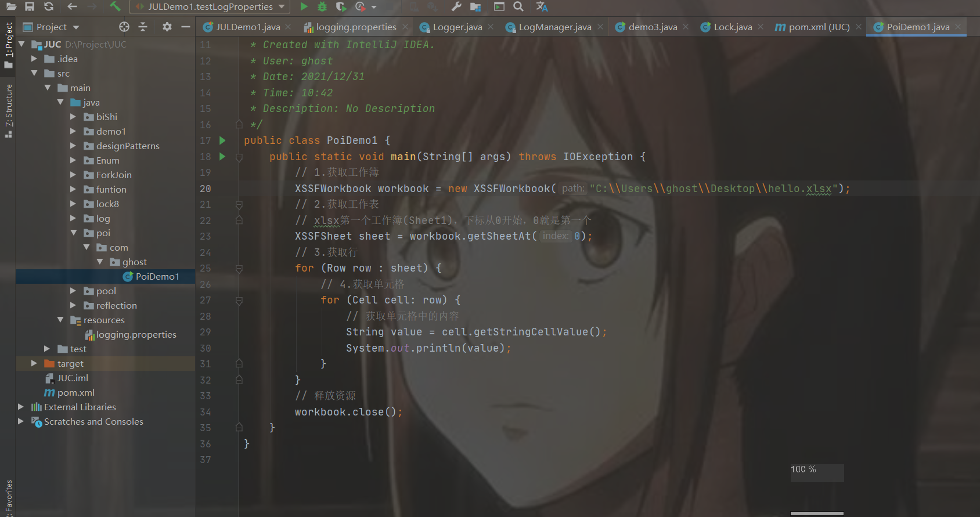980x517 pixels.
Task: Switch to the LogManager.java tab
Action: click(555, 27)
